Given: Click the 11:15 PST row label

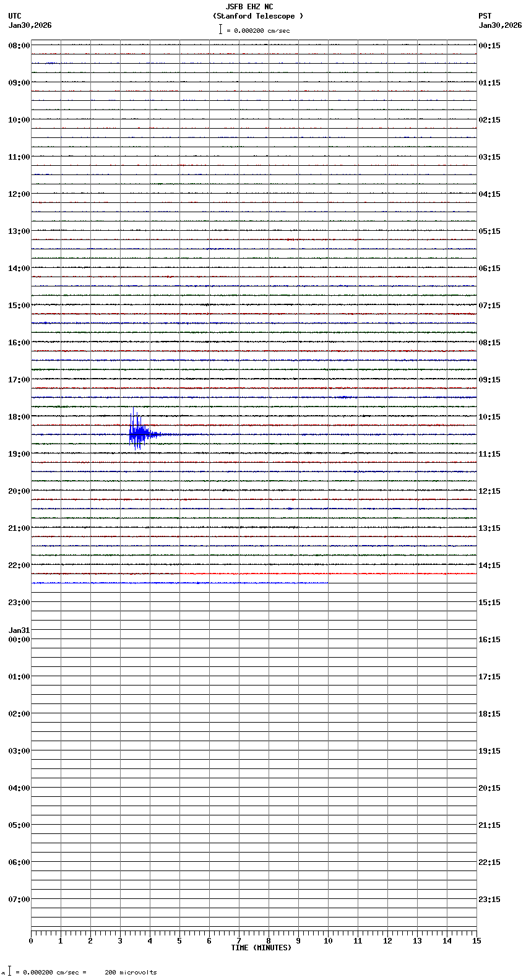Looking at the screenshot, I should pyautogui.click(x=489, y=454).
